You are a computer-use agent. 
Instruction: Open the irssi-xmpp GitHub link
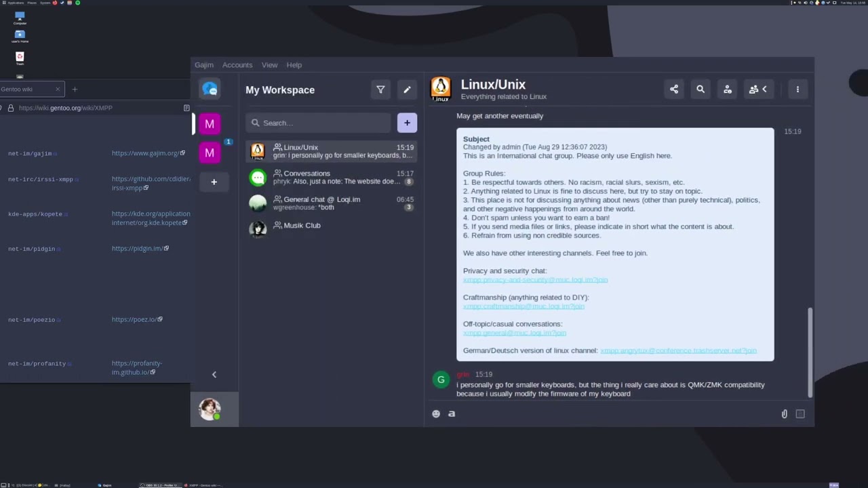click(151, 184)
